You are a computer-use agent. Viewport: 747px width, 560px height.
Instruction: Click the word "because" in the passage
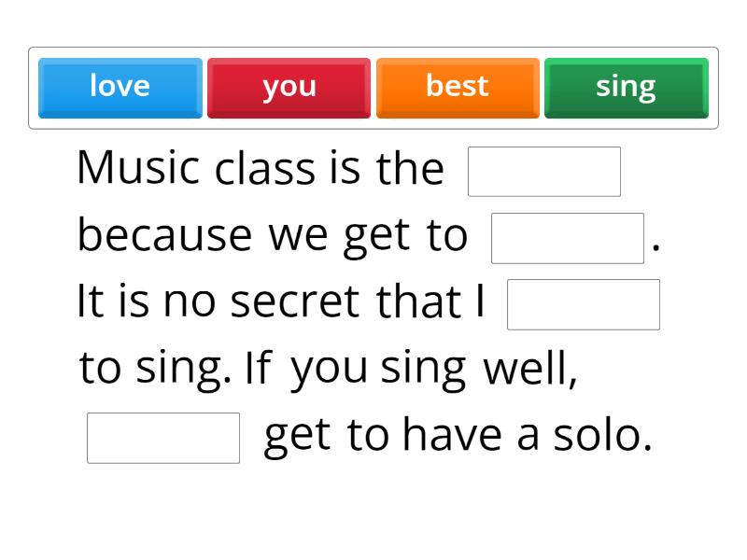[164, 236]
